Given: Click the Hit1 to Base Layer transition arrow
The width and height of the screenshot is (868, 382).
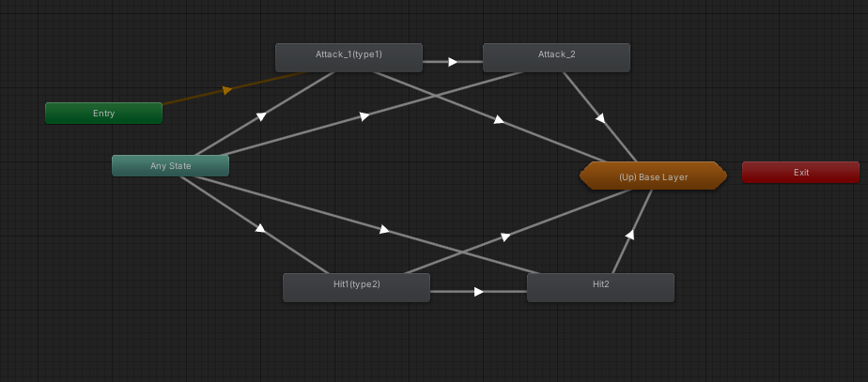Looking at the screenshot, I should click(x=504, y=237).
